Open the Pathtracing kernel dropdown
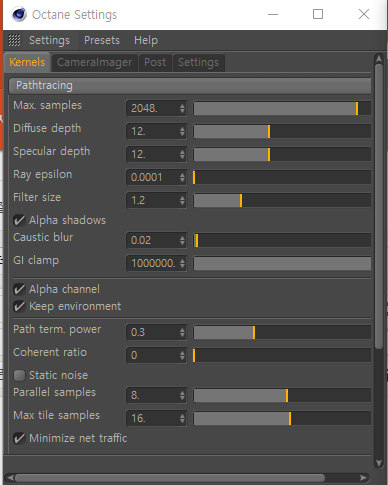The width and height of the screenshot is (388, 485). pos(190,86)
